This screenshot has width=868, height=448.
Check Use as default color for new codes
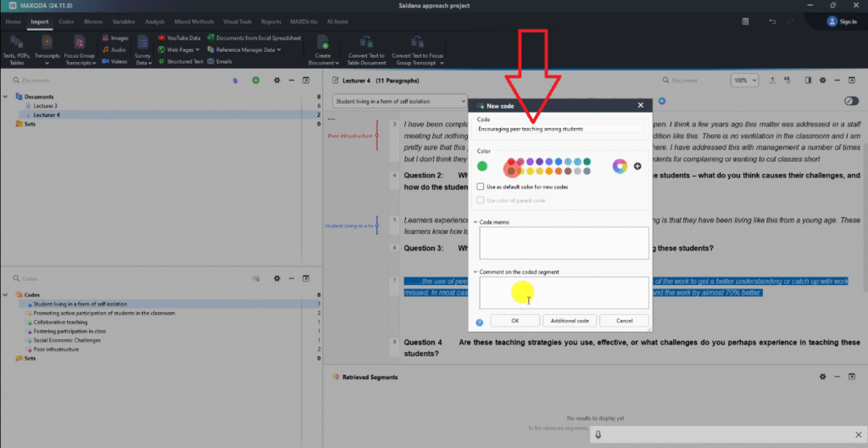(481, 186)
